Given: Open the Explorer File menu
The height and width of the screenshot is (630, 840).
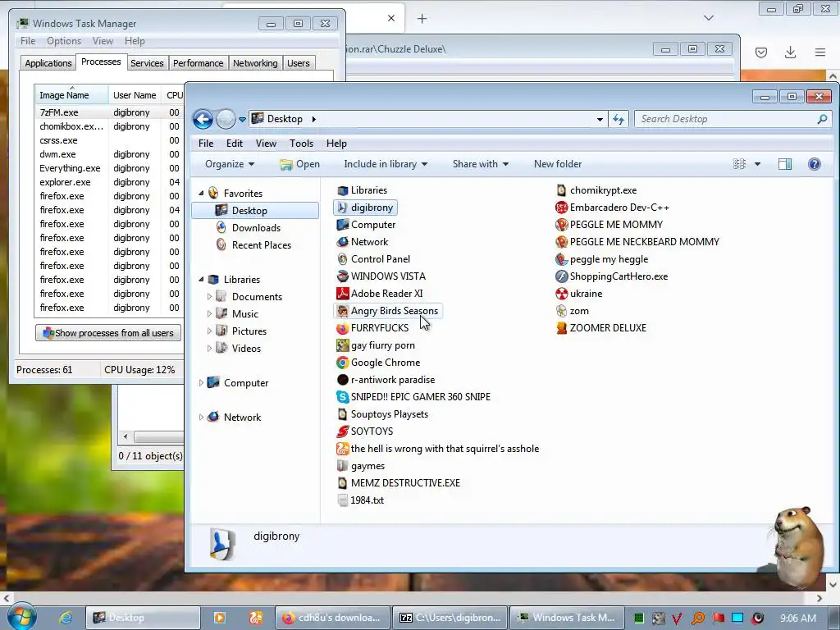Looking at the screenshot, I should tap(206, 143).
